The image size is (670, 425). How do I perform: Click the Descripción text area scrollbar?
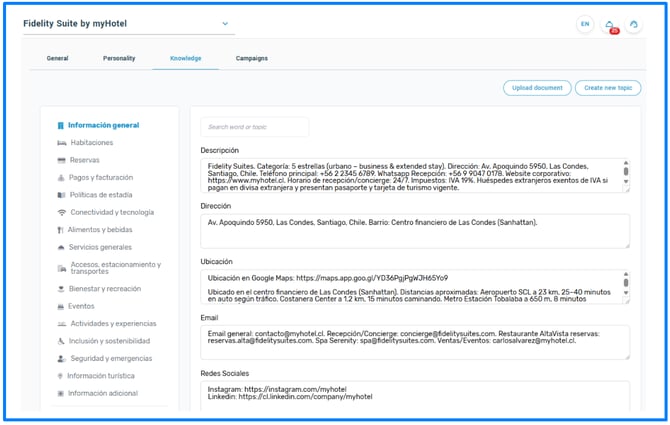625,175
